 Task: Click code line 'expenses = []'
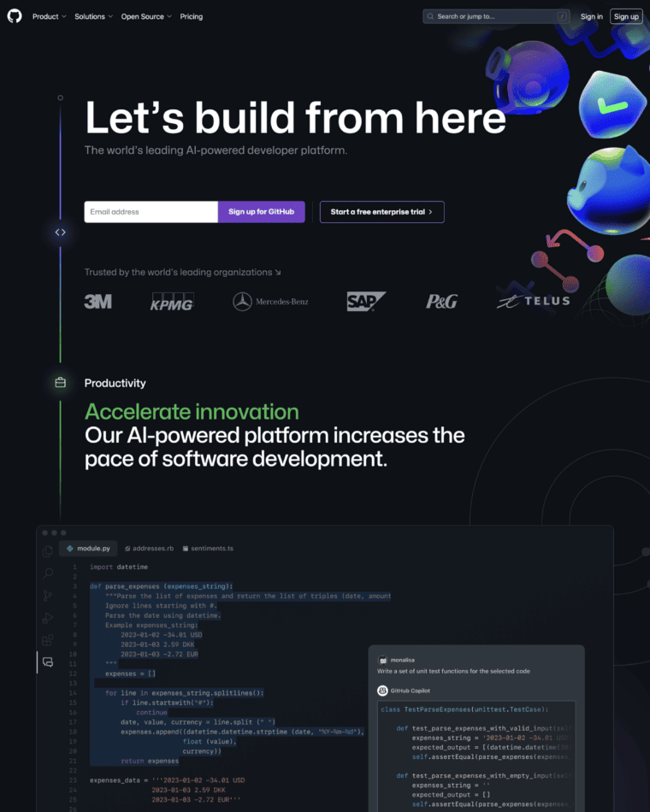[130, 674]
